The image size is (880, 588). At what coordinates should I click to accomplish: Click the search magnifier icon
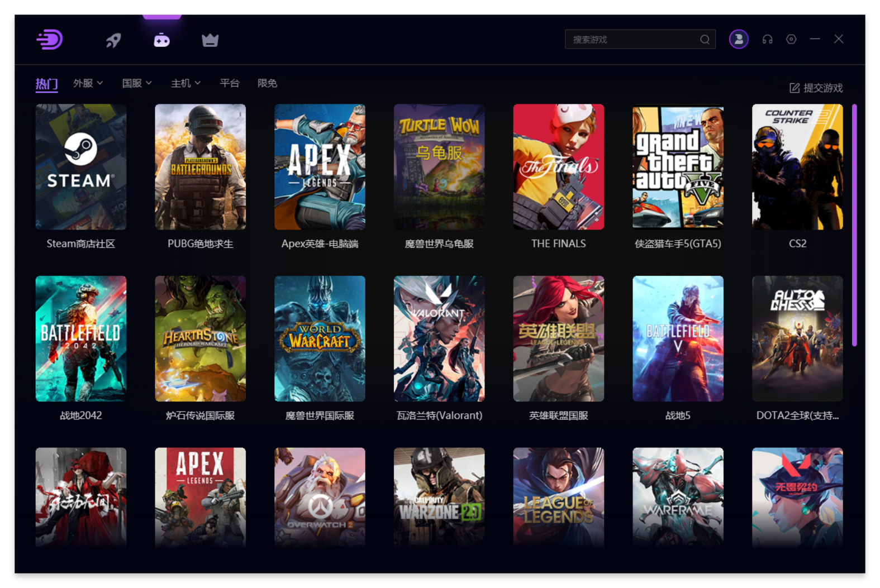705,40
